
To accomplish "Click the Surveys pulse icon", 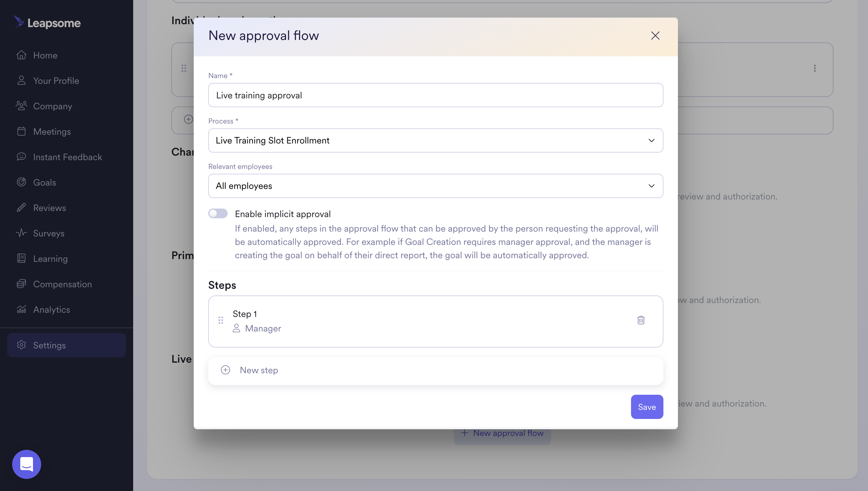I will pyautogui.click(x=21, y=233).
